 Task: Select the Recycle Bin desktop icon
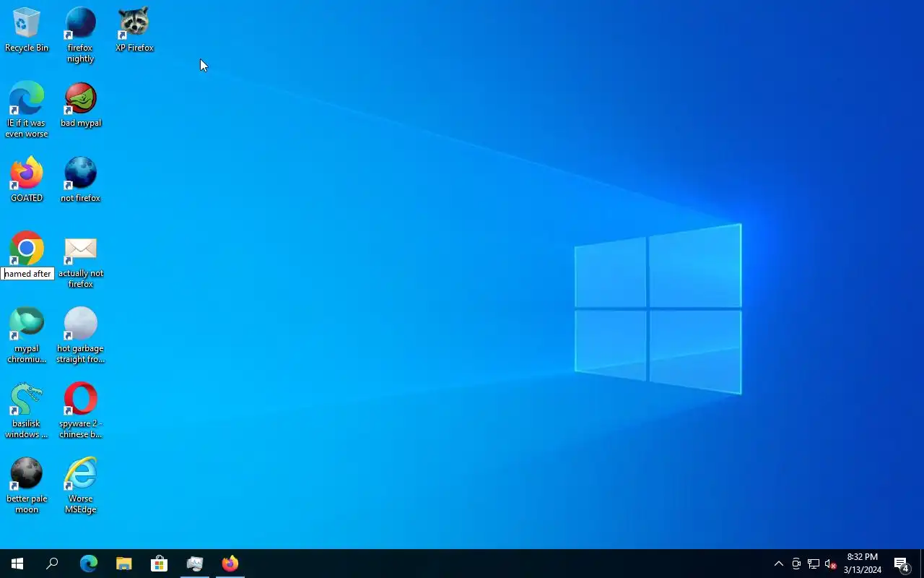pos(27,30)
